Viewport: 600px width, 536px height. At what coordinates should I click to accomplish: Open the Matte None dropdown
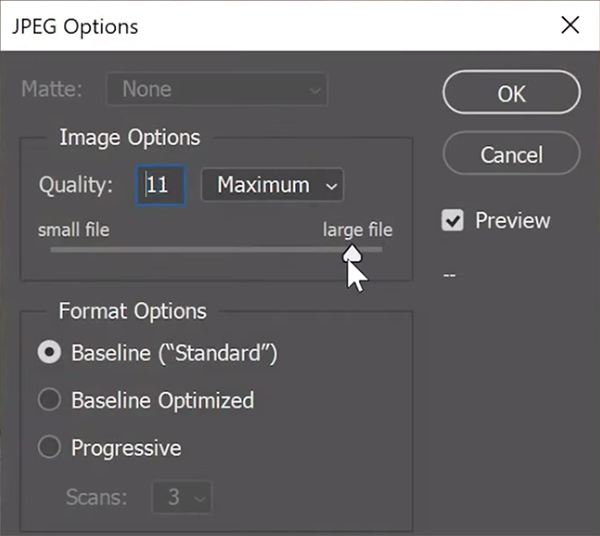click(x=217, y=89)
